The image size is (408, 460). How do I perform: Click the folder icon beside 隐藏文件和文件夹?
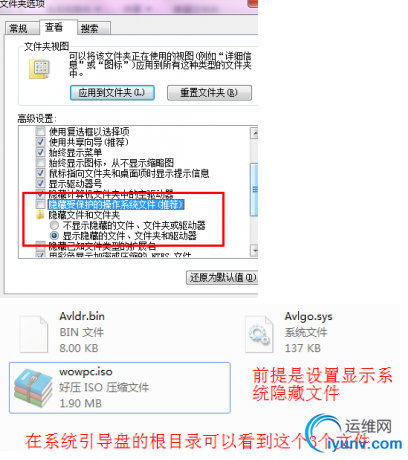(40, 215)
